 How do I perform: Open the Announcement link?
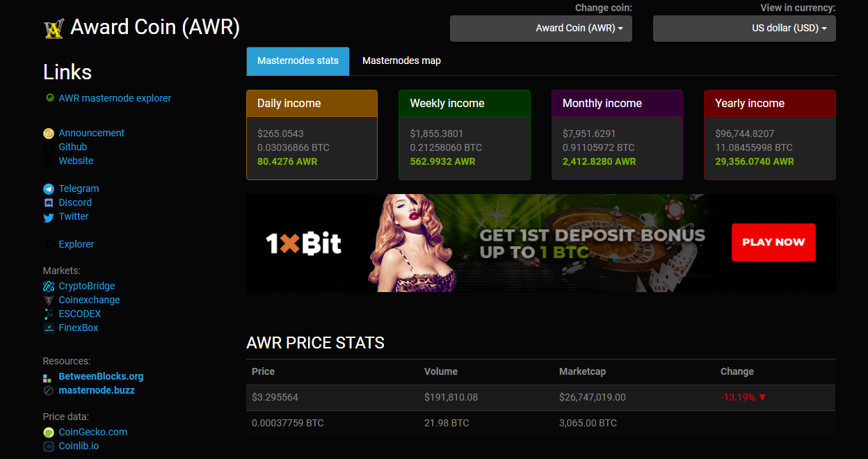[x=92, y=133]
